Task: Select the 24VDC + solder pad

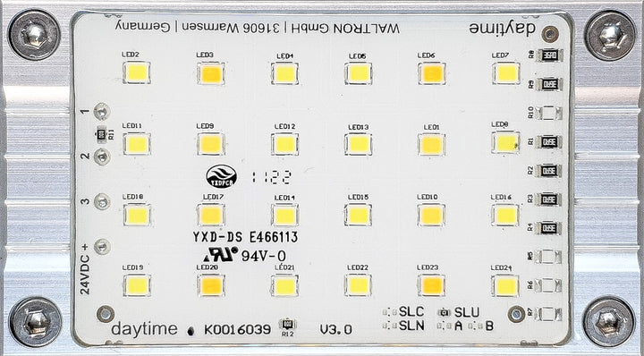Action: [x=102, y=246]
